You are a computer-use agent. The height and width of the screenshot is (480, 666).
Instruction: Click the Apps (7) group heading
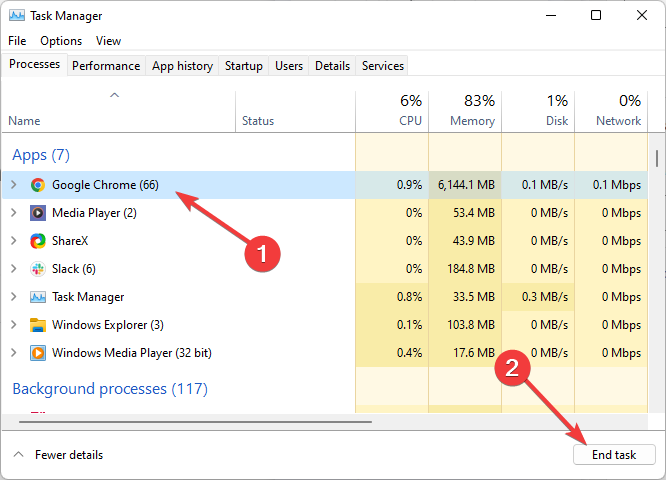click(41, 155)
